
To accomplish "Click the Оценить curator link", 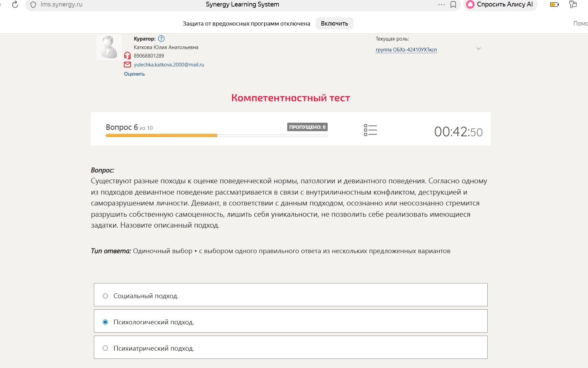I will click(134, 74).
